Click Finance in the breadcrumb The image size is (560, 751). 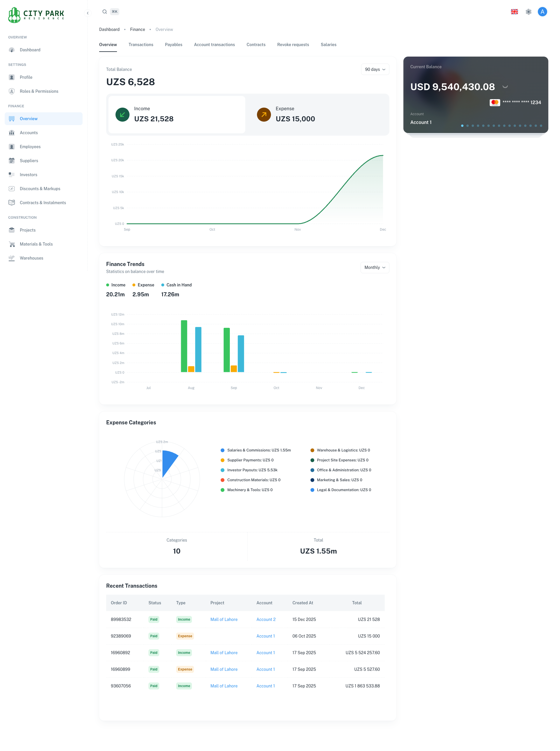click(137, 29)
